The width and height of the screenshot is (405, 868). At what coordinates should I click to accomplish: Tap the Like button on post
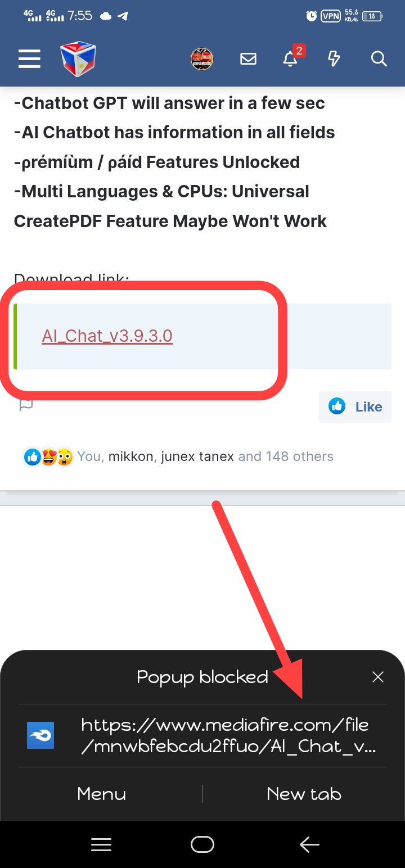pos(355,406)
